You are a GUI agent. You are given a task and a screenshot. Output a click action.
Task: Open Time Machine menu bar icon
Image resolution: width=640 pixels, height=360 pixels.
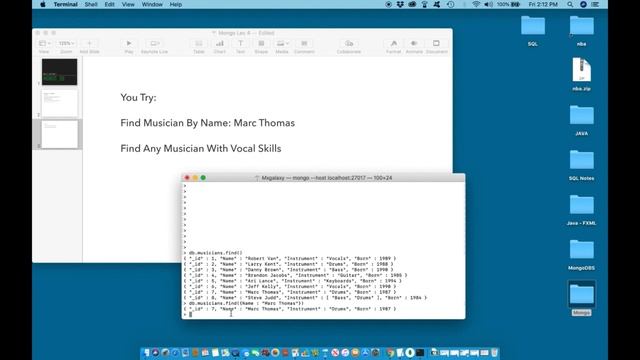451,4
